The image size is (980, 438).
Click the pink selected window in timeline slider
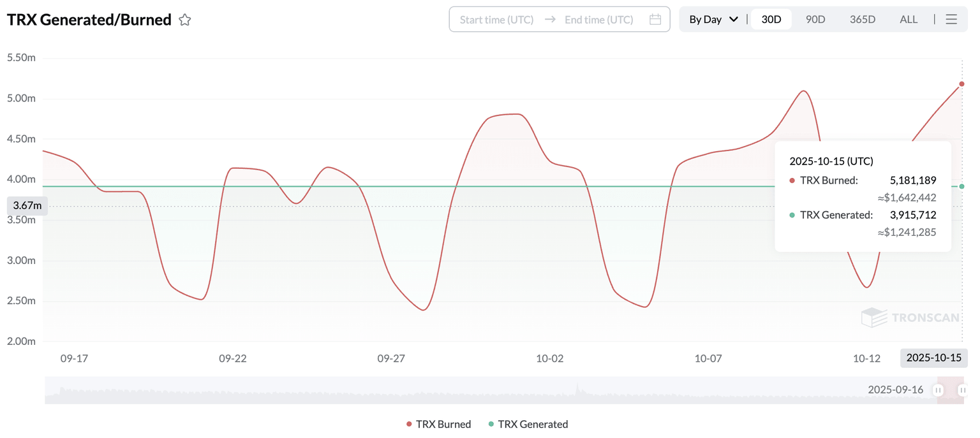click(951, 390)
